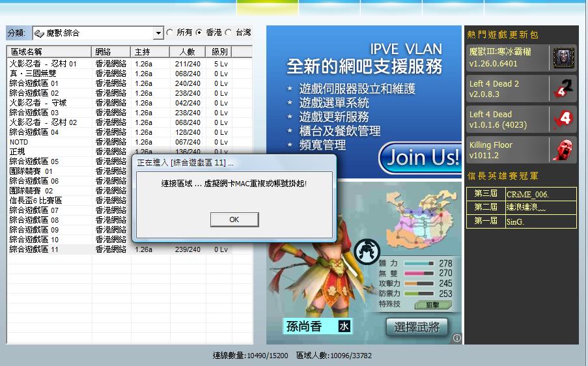Click the 5 Lv level cell
The width and height of the screenshot is (588, 366).
pyautogui.click(x=221, y=64)
